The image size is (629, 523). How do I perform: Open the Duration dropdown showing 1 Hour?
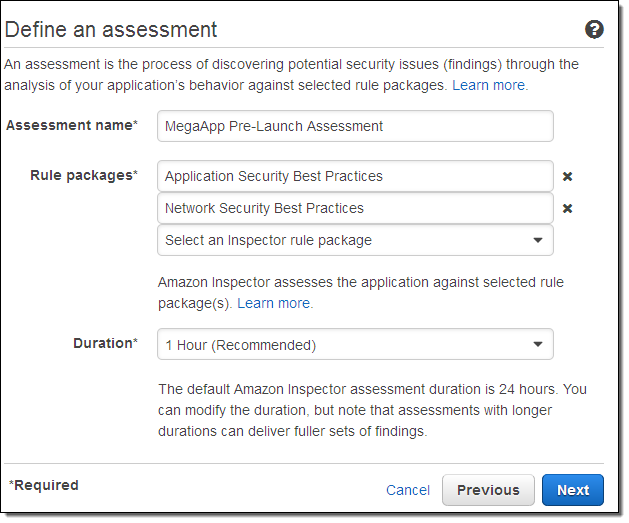(355, 345)
